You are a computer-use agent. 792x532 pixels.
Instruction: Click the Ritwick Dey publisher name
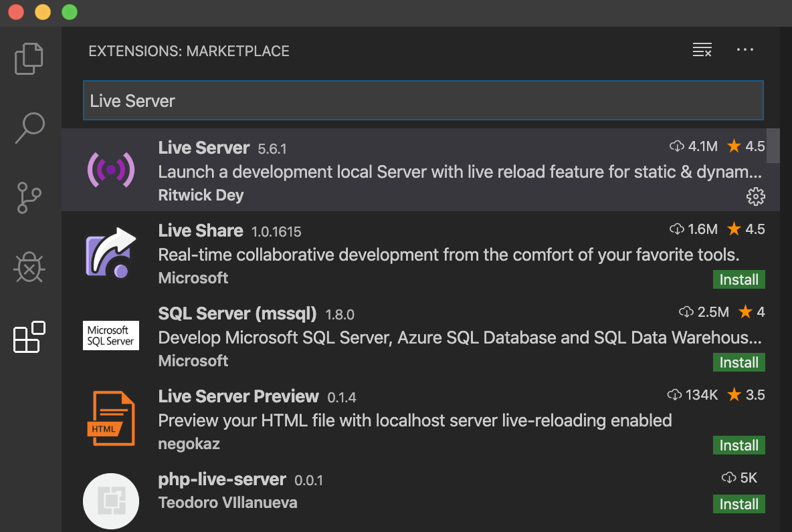tap(201, 195)
